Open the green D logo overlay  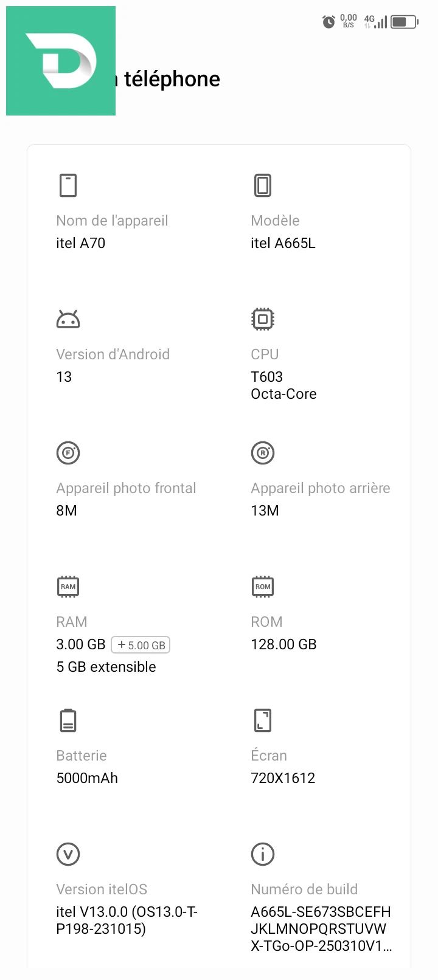pos(61,61)
